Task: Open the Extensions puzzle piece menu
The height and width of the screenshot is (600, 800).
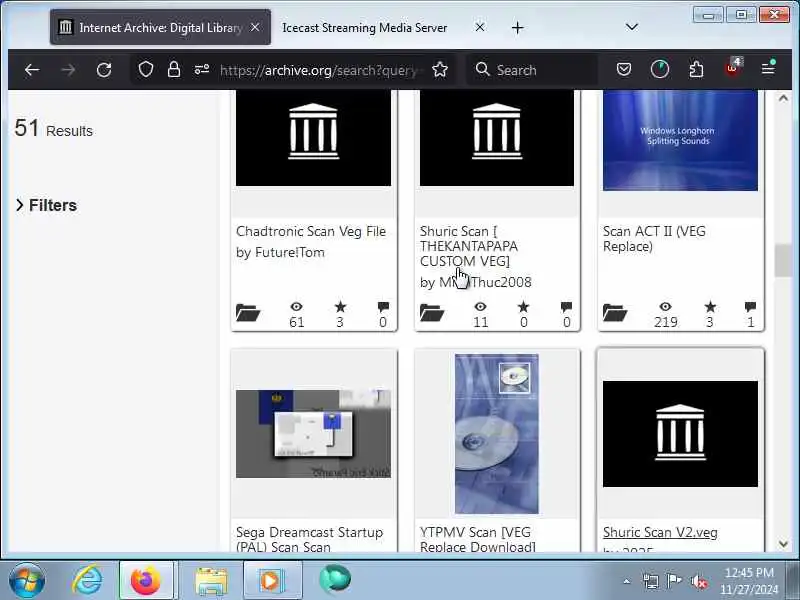Action: pyautogui.click(x=696, y=69)
